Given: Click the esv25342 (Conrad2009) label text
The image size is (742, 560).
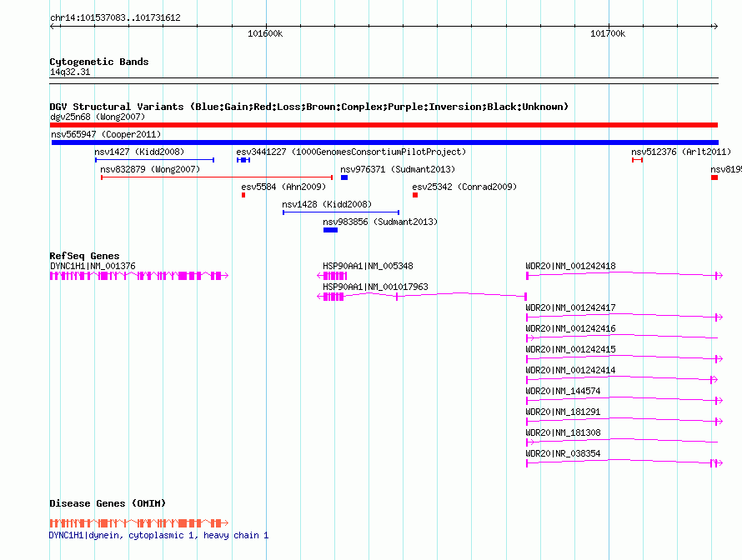Looking at the screenshot, I should pyautogui.click(x=464, y=187).
